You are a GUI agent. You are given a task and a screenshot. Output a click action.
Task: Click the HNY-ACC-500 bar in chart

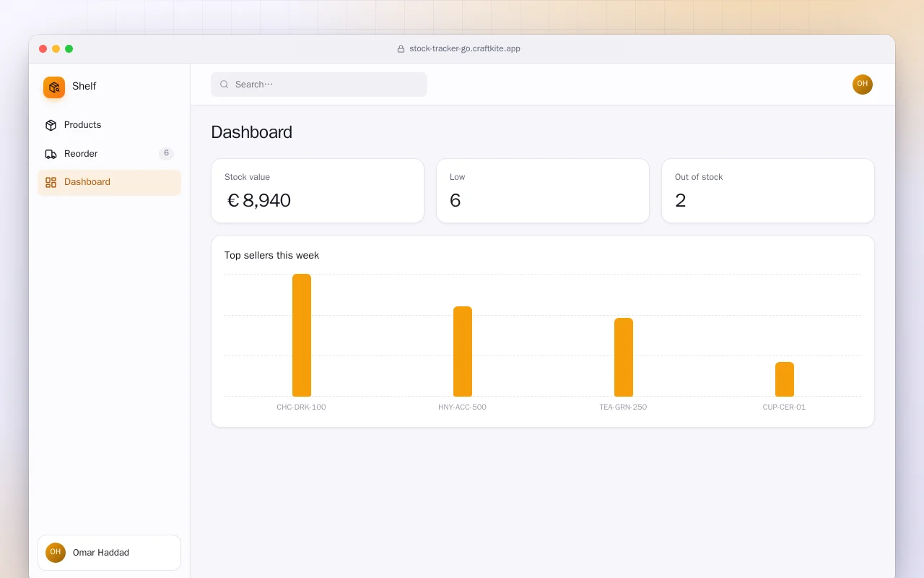pyautogui.click(x=463, y=352)
